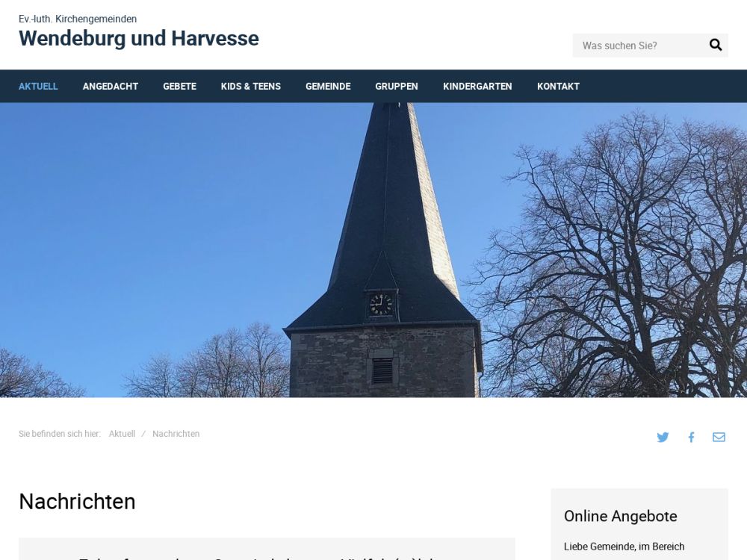Click the Nachrichten breadcrumb link
The height and width of the screenshot is (560, 747).
coord(176,434)
